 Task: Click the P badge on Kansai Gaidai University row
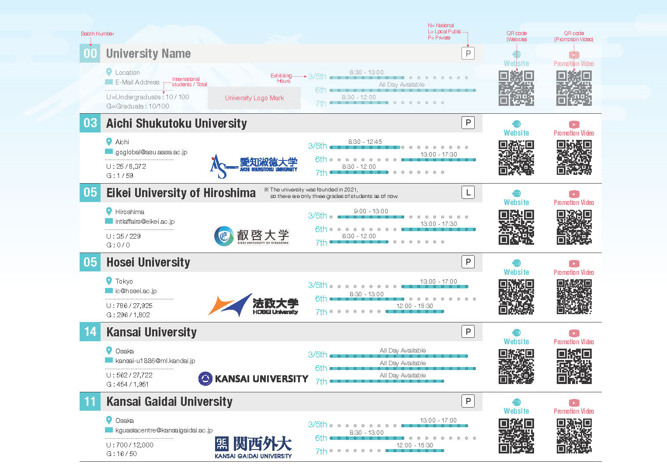coord(468,401)
